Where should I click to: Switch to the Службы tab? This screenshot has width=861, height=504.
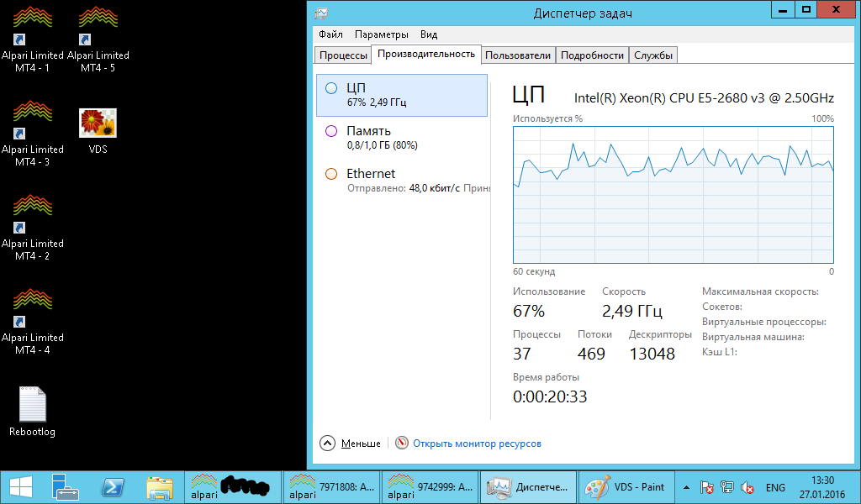(x=652, y=55)
